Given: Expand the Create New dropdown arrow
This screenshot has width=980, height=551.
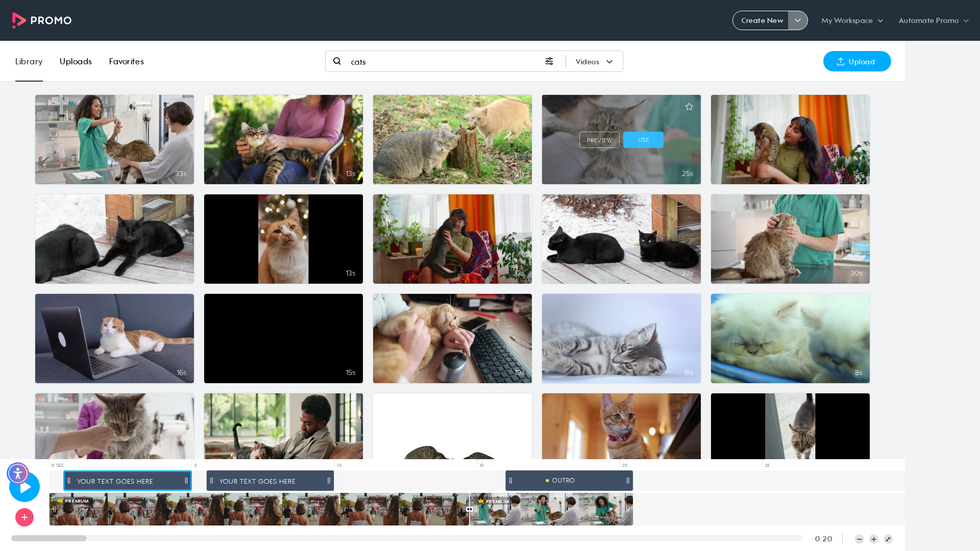Looking at the screenshot, I should click(798, 20).
